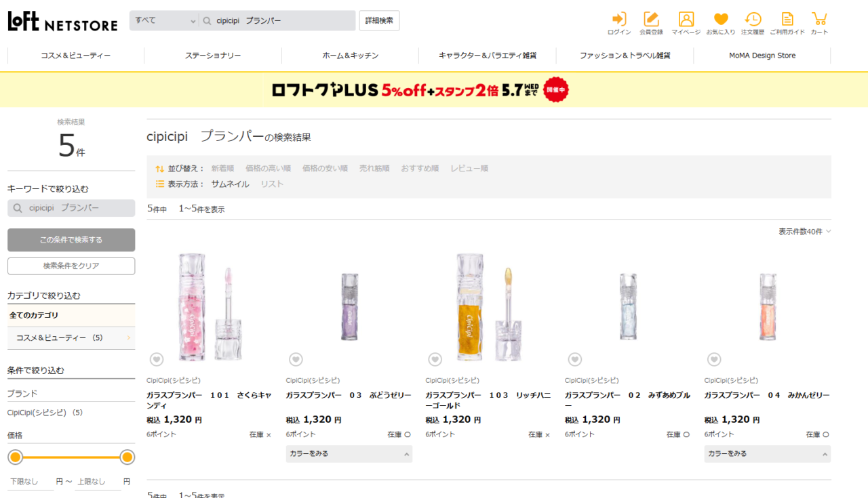Image resolution: width=868 pixels, height=498 pixels.
Task: Open ガラスプランパー 04 みかんゼリー title
Action: (767, 395)
